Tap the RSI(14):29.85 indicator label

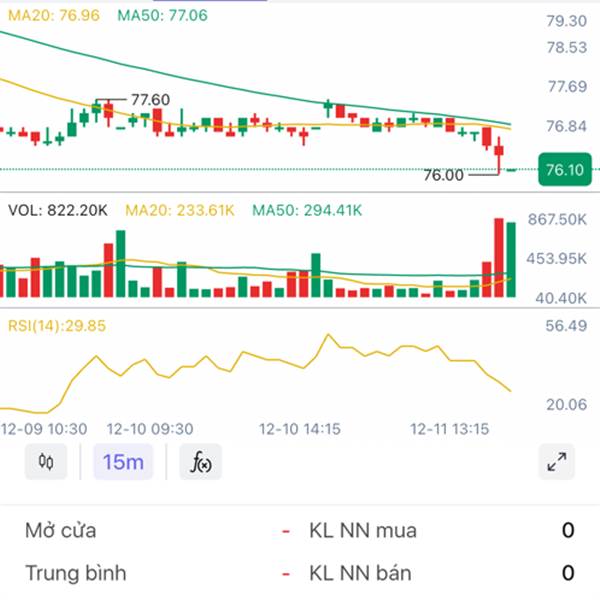click(x=57, y=326)
